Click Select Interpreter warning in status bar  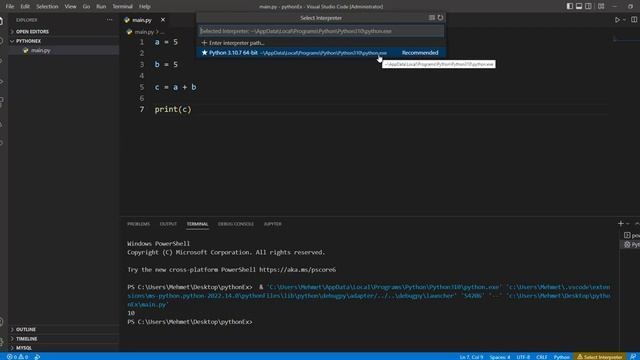point(600,357)
